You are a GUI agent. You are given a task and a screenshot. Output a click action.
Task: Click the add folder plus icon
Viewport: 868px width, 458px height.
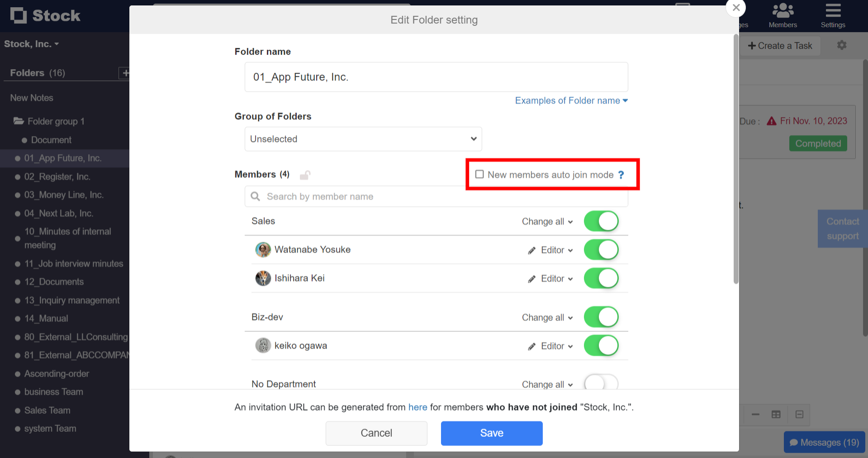pyautogui.click(x=125, y=73)
